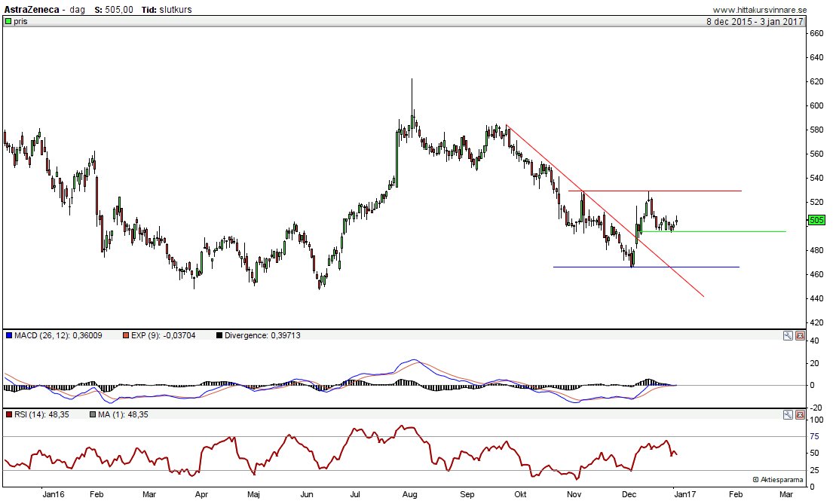Click the Maj time axis label
The height and width of the screenshot is (504, 839).
coord(253,494)
